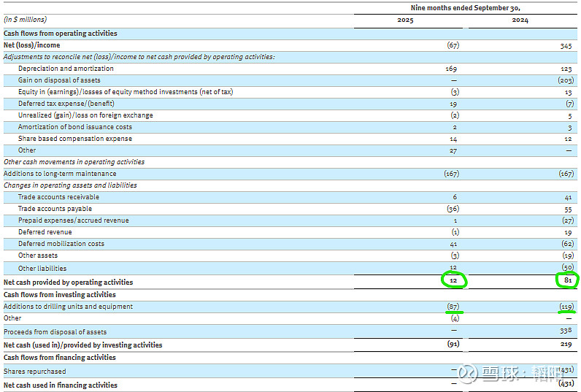Viewport: 581px width, 392px height.
Task: Select the 'Trade accounts receivable' label
Action: [59, 197]
